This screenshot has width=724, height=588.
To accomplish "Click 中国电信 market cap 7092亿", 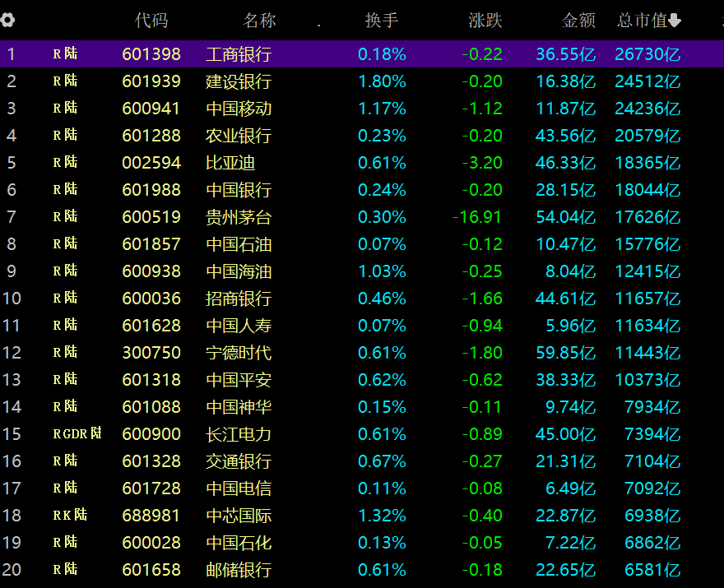I will tap(653, 488).
